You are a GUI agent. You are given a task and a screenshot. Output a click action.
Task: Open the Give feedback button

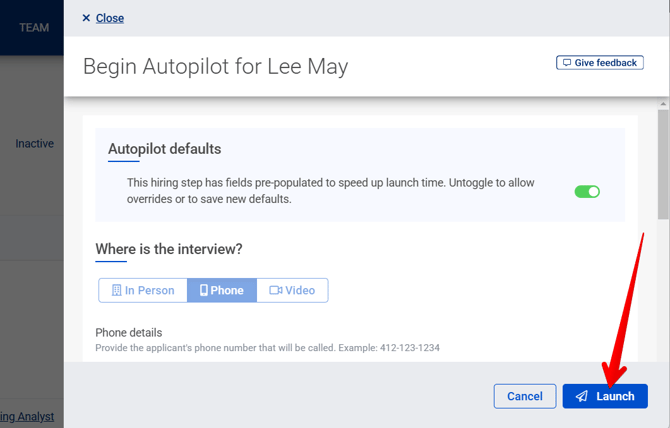(600, 63)
